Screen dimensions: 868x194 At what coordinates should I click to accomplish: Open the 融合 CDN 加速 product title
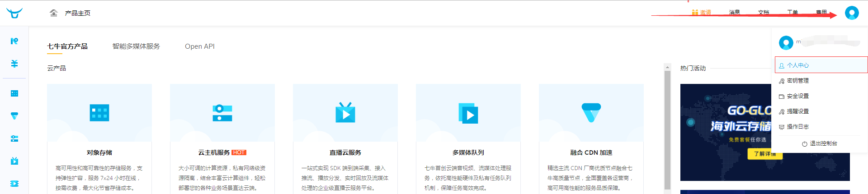[591, 152]
